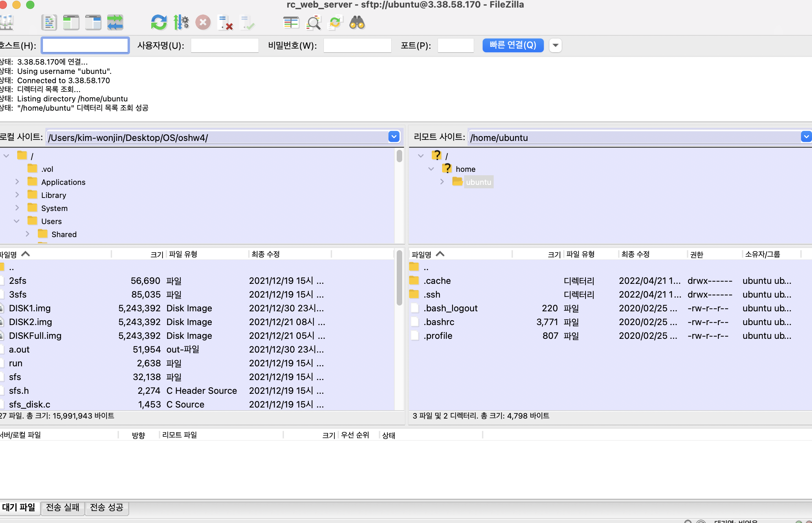Open the local site path dropdown
812x523 pixels.
[394, 137]
